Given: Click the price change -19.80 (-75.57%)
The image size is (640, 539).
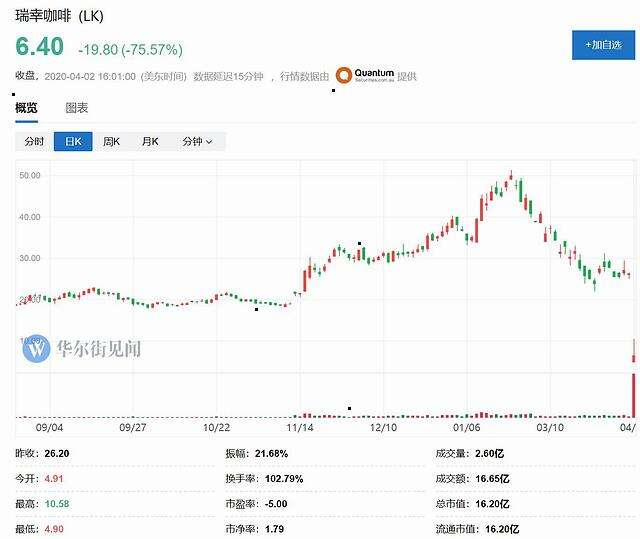Looking at the screenshot, I should click(x=131, y=50).
